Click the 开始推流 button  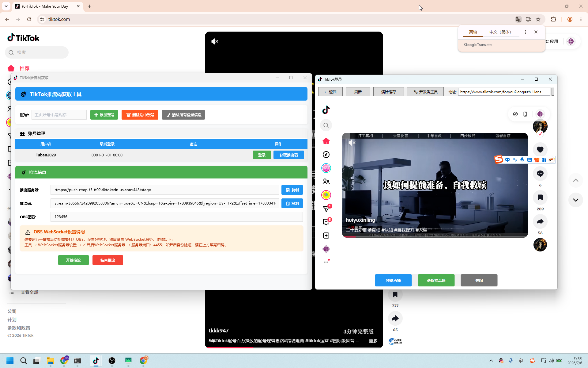[73, 260]
